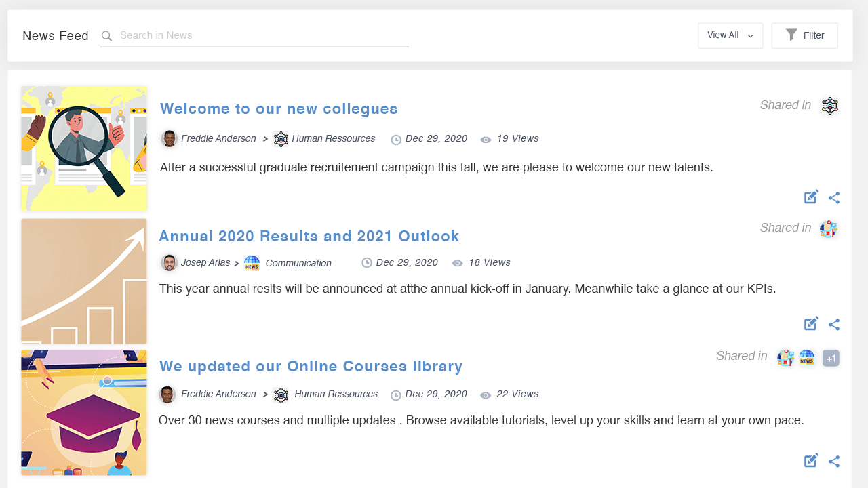Edit the 'Online Courses library' article

(x=811, y=461)
